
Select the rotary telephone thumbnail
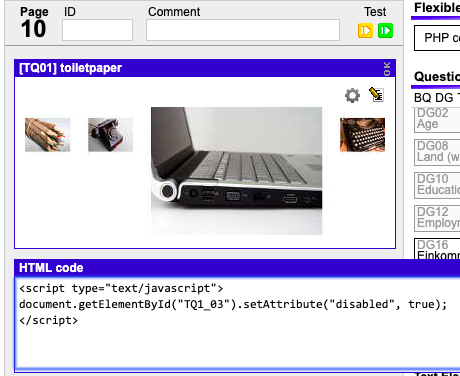[x=110, y=135]
